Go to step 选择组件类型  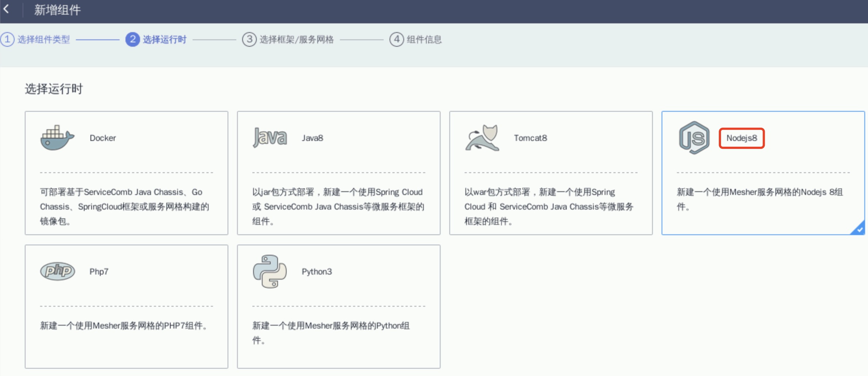tap(43, 39)
